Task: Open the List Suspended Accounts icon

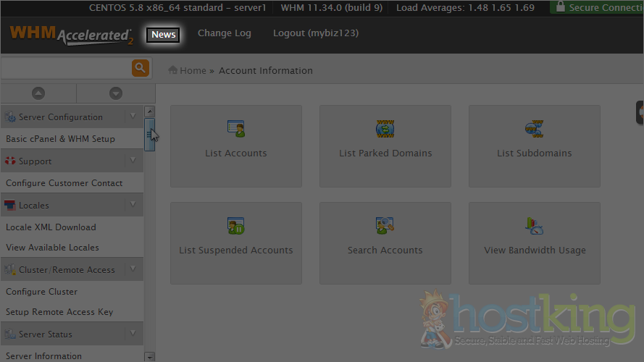Action: click(235, 226)
